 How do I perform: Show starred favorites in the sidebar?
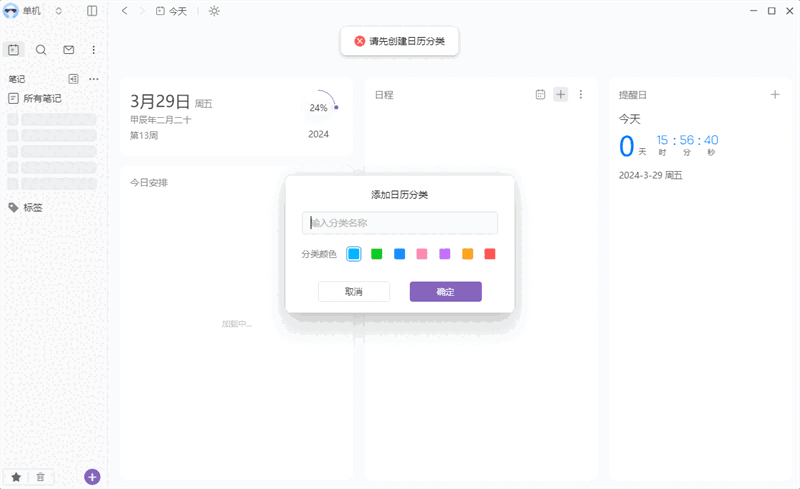pos(16,477)
